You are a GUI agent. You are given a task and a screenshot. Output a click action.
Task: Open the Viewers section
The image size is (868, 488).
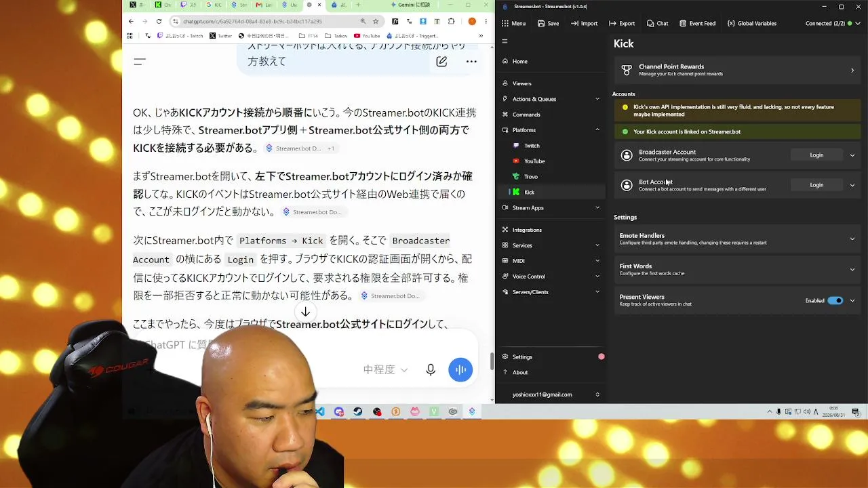coord(551,83)
